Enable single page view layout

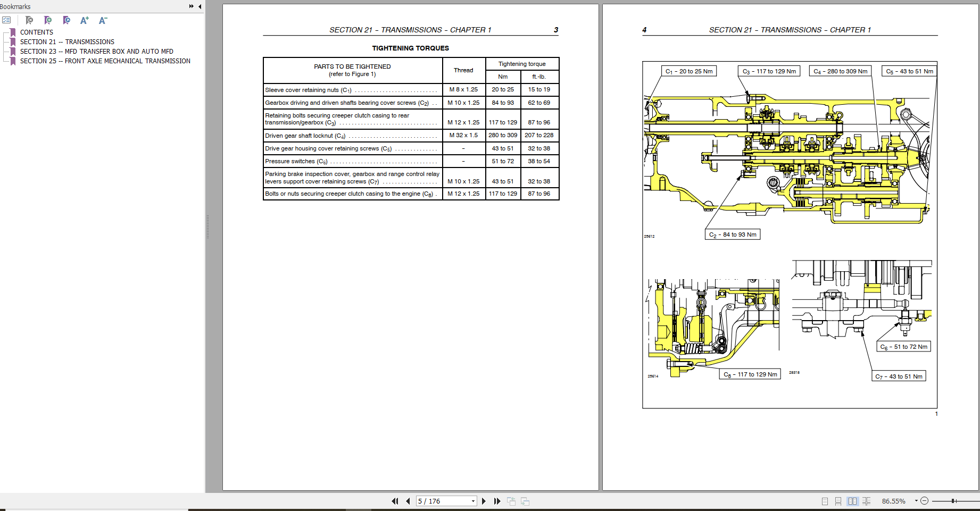pyautogui.click(x=825, y=501)
